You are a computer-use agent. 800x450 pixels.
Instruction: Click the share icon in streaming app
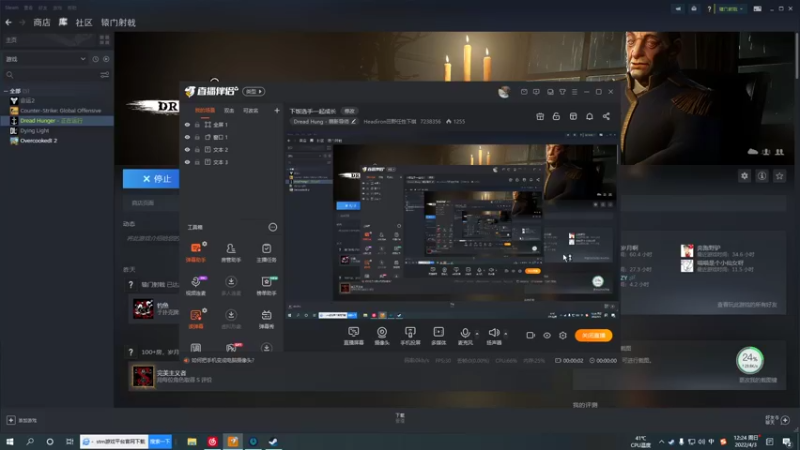[606, 116]
